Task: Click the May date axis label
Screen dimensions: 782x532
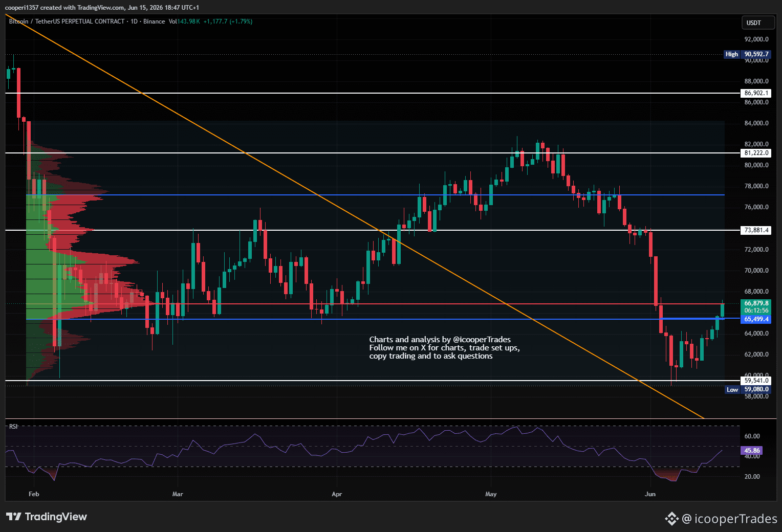Action: tap(491, 494)
